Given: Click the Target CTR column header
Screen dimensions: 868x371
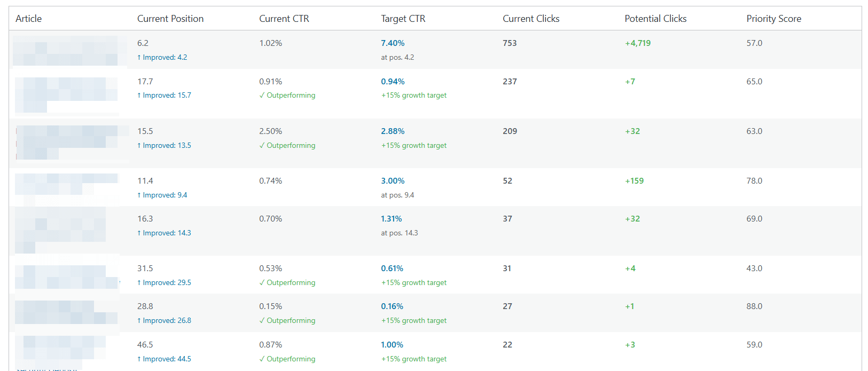Looking at the screenshot, I should coord(403,18).
